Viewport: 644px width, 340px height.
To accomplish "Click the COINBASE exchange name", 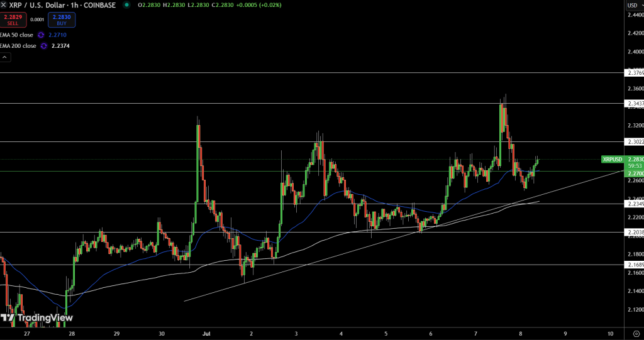I will [99, 5].
